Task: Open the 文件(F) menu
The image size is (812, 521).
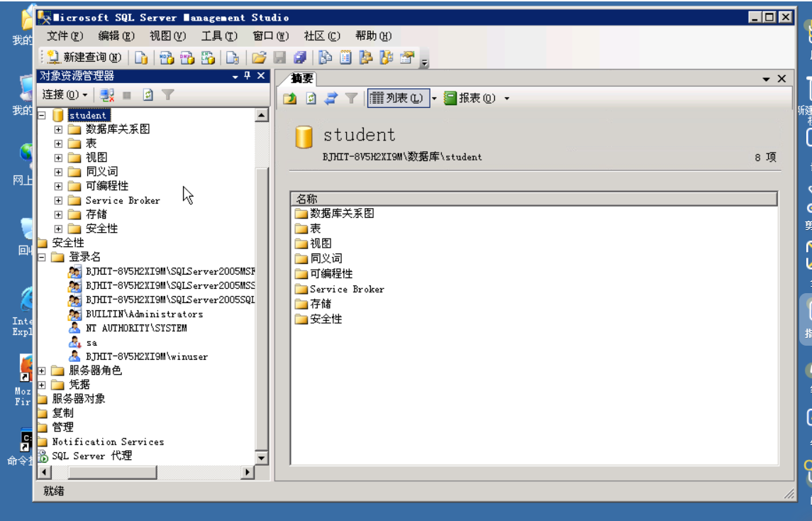Action: [65, 35]
